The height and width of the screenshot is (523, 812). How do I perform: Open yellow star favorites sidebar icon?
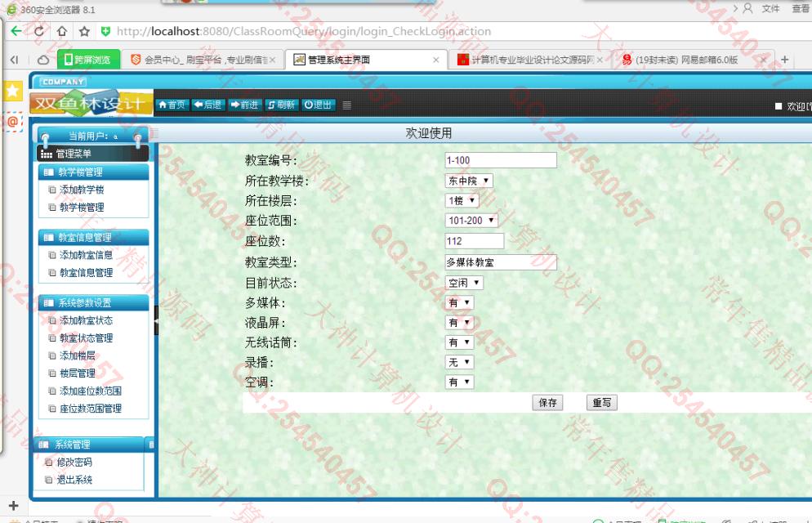(x=12, y=91)
